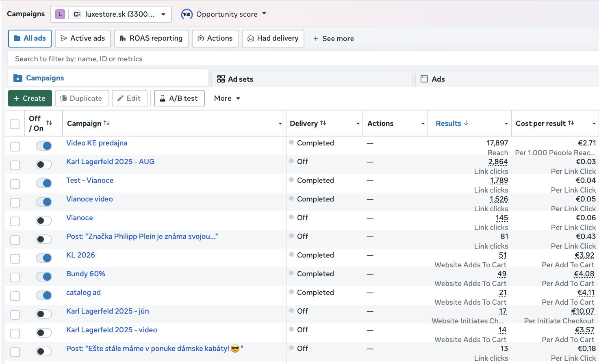Click the Ad sets grid icon
The height and width of the screenshot is (364, 599).
pyautogui.click(x=221, y=79)
